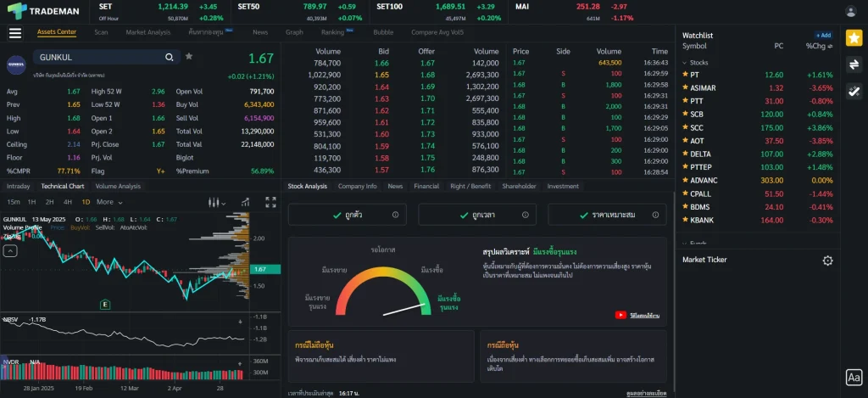Toggle the PTT watchlist star
Screen dimensions: 868x398
[685, 101]
